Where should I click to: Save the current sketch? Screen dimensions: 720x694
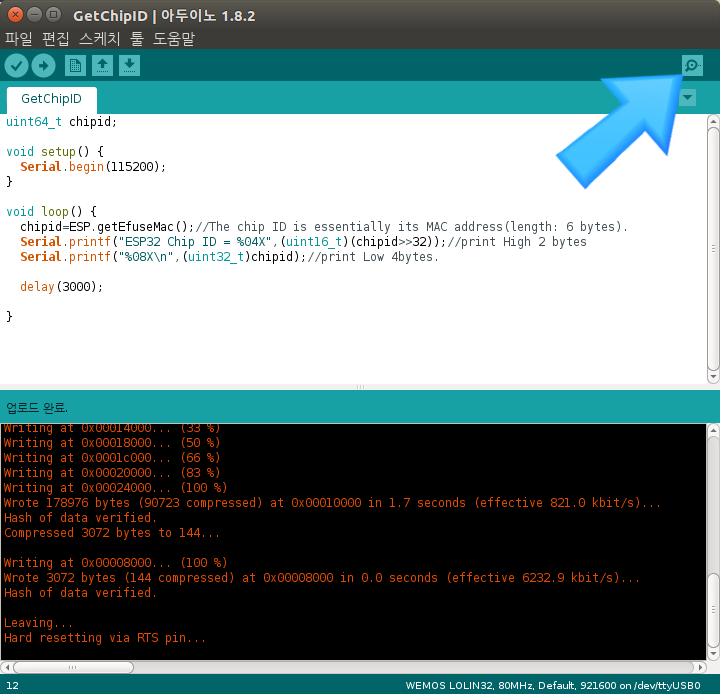coord(129,66)
